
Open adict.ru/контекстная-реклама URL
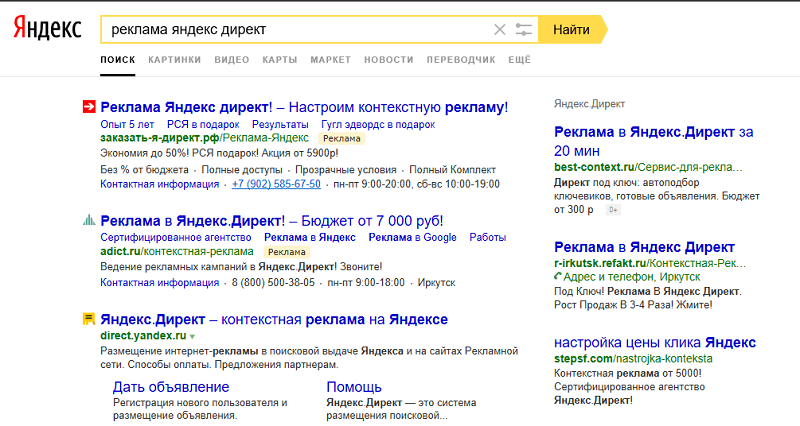(x=177, y=252)
